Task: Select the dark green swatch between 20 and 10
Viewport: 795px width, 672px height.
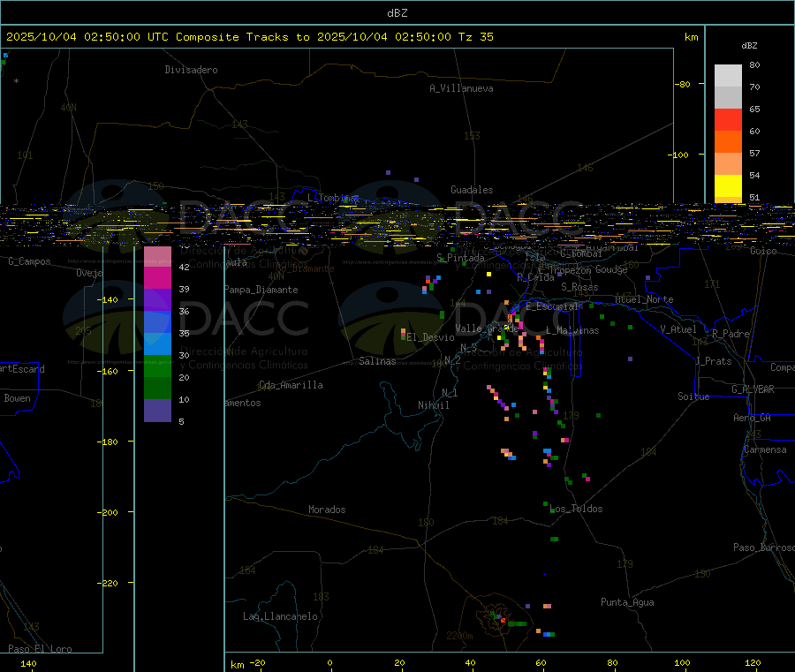Action: 158,389
